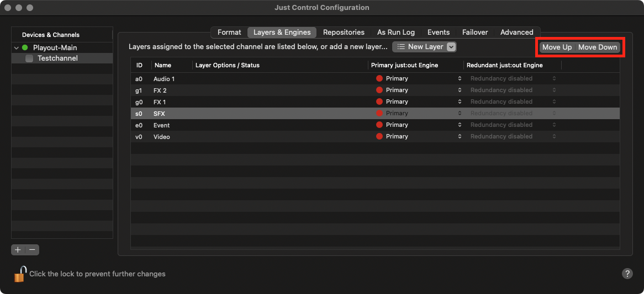This screenshot has height=294, width=644.
Task: Open Primary engine dropdown for Video
Action: pyautogui.click(x=460, y=136)
